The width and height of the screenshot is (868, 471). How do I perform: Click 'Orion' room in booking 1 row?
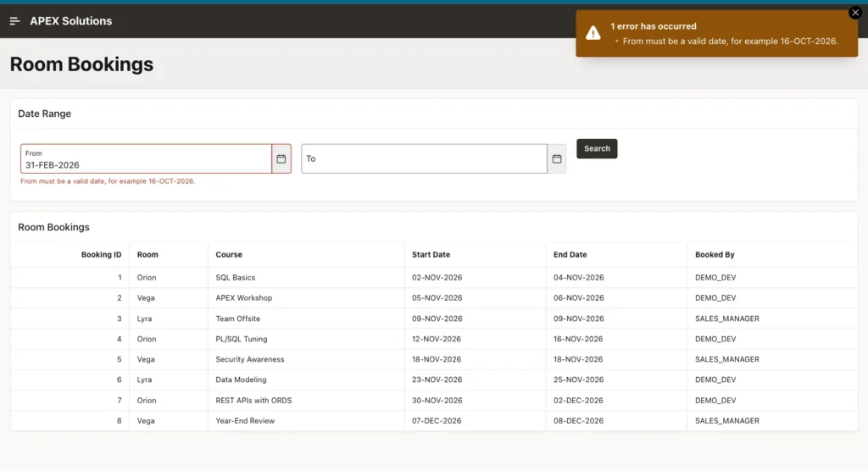tap(147, 277)
